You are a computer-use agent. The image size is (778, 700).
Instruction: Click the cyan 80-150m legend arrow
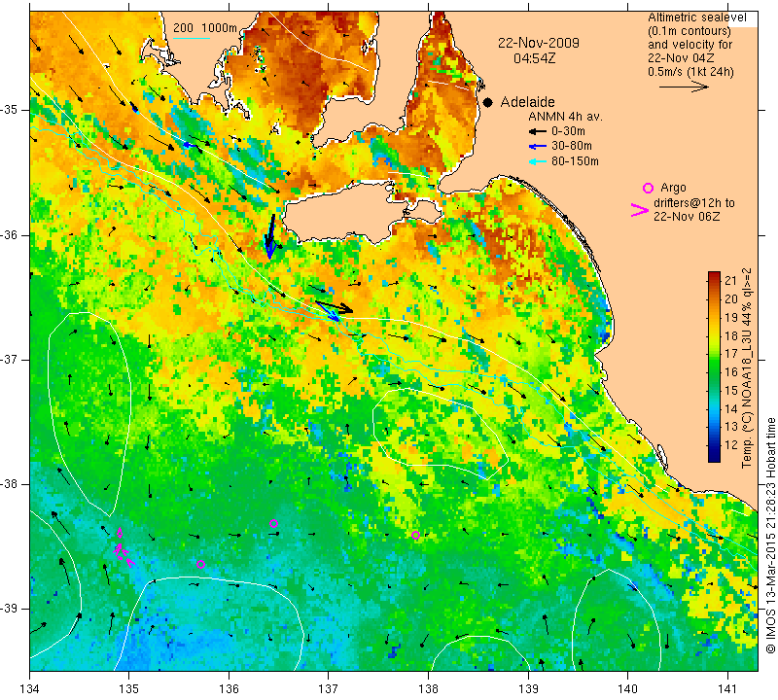coord(537,161)
